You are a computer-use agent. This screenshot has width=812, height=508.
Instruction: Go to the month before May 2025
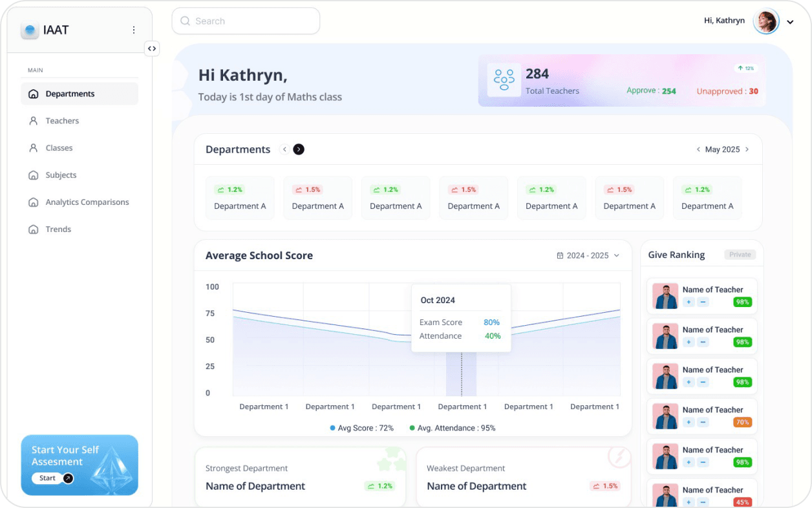(x=698, y=149)
